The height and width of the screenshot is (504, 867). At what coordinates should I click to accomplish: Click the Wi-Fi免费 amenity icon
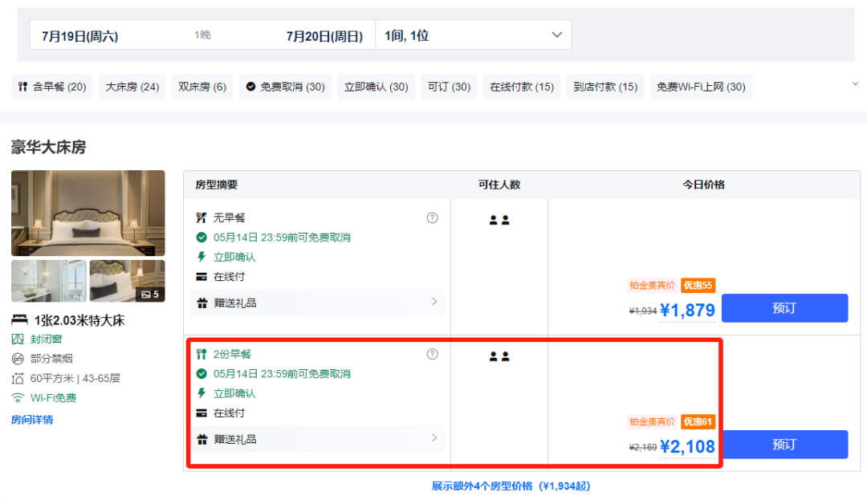[18, 398]
